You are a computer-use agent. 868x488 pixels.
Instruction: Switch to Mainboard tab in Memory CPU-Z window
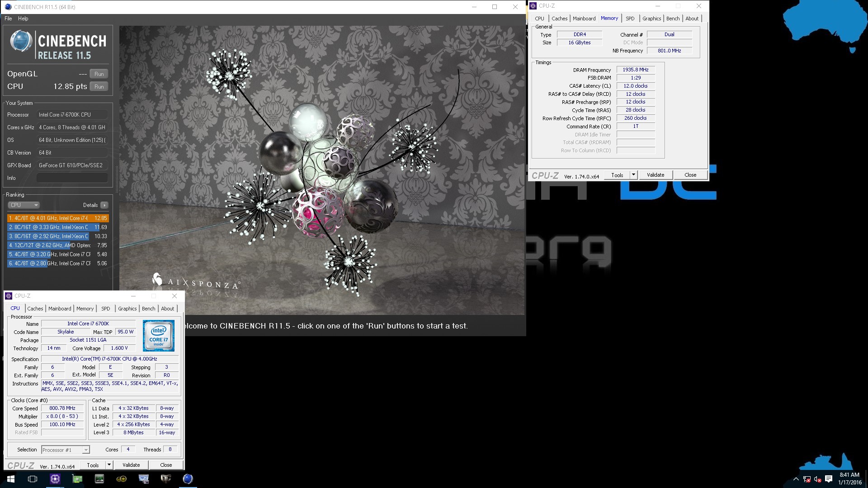click(x=584, y=19)
